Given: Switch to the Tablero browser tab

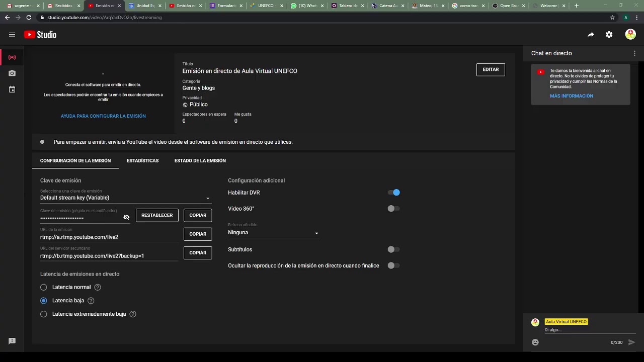Looking at the screenshot, I should (347, 6).
